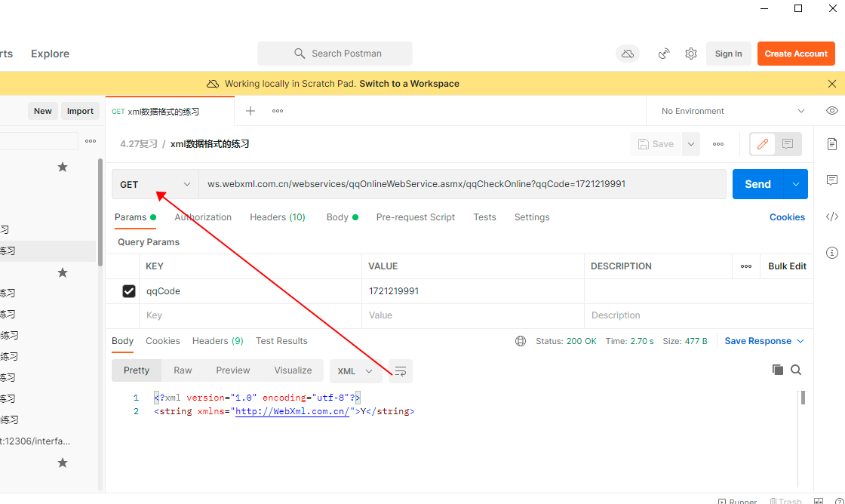This screenshot has height=504, width=845.
Task: Click Bulk Edit in the params table
Action: (x=787, y=266)
